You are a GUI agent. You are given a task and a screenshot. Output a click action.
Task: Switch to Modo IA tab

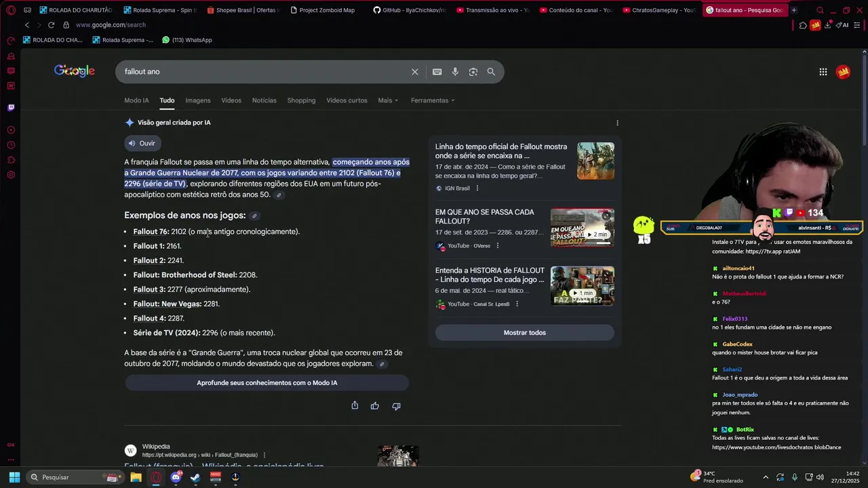[136, 100]
